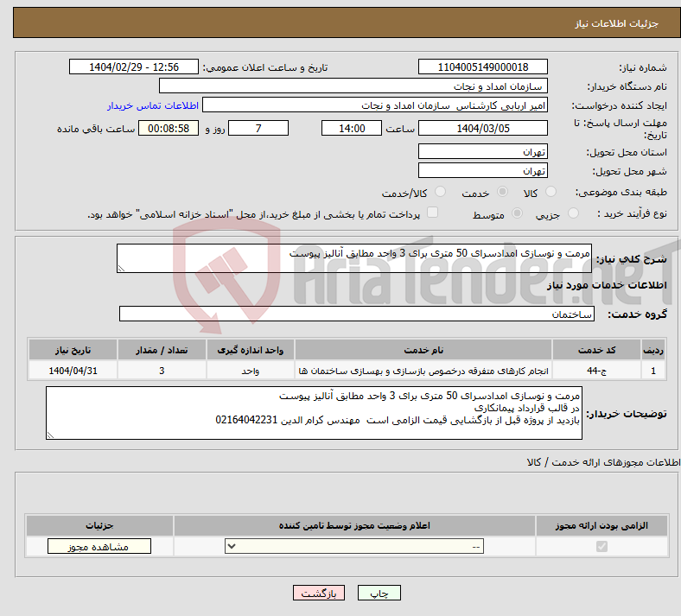Toggle the الزامی بودن ارائه مجوز checkbox
Screen dimensions: 681x616
pos(601,546)
